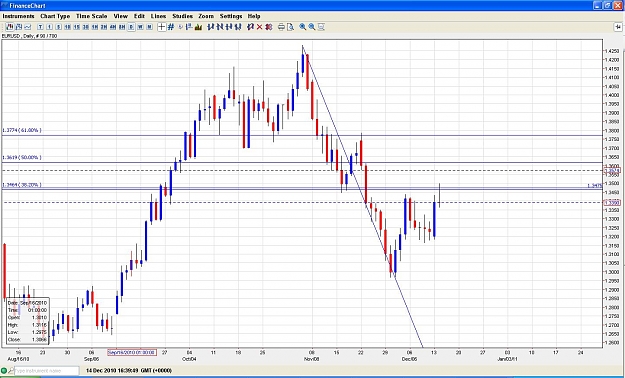Screen dimensions: 625x378
Task: Click the red X delete icon
Action: point(259,27)
